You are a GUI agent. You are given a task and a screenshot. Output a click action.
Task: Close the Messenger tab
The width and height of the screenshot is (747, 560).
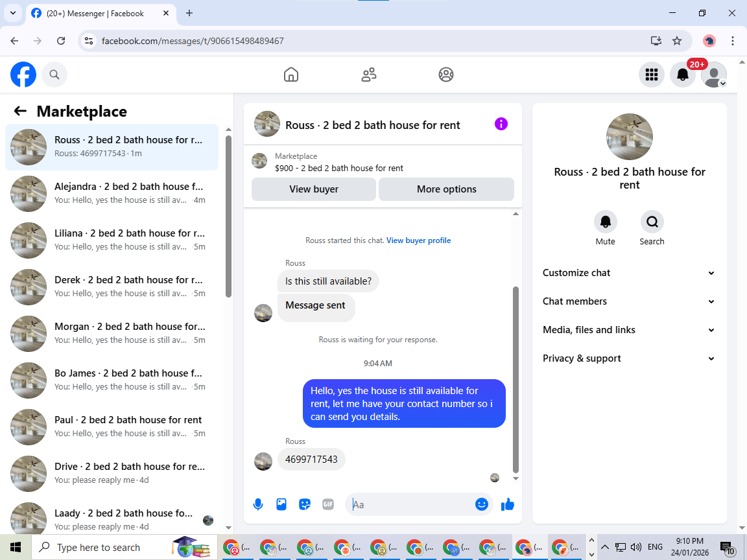(x=166, y=14)
